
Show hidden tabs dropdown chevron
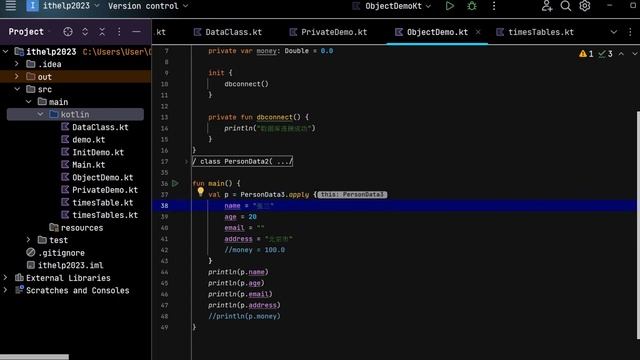click(x=613, y=32)
